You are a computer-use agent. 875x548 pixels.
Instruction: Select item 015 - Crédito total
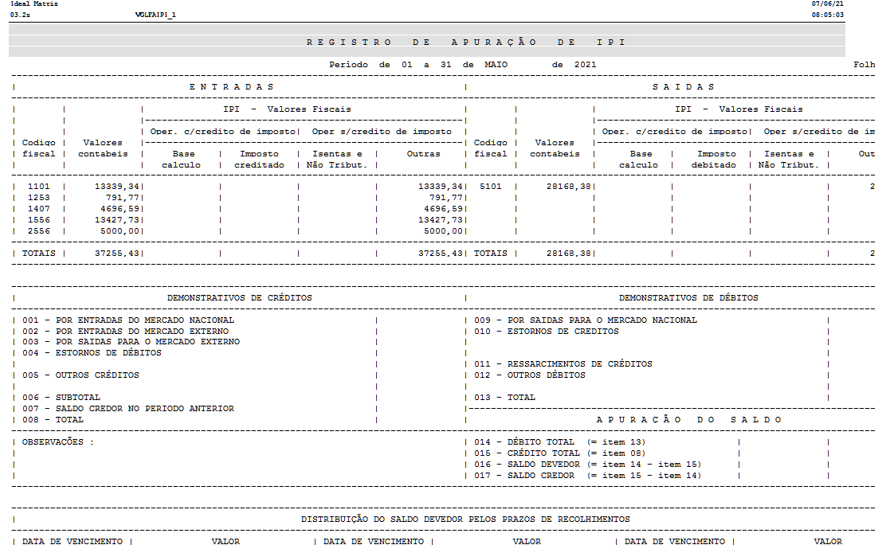coord(560,453)
